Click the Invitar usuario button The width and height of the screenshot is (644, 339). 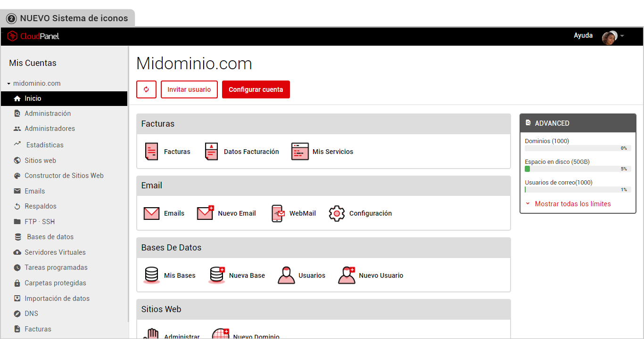click(189, 89)
